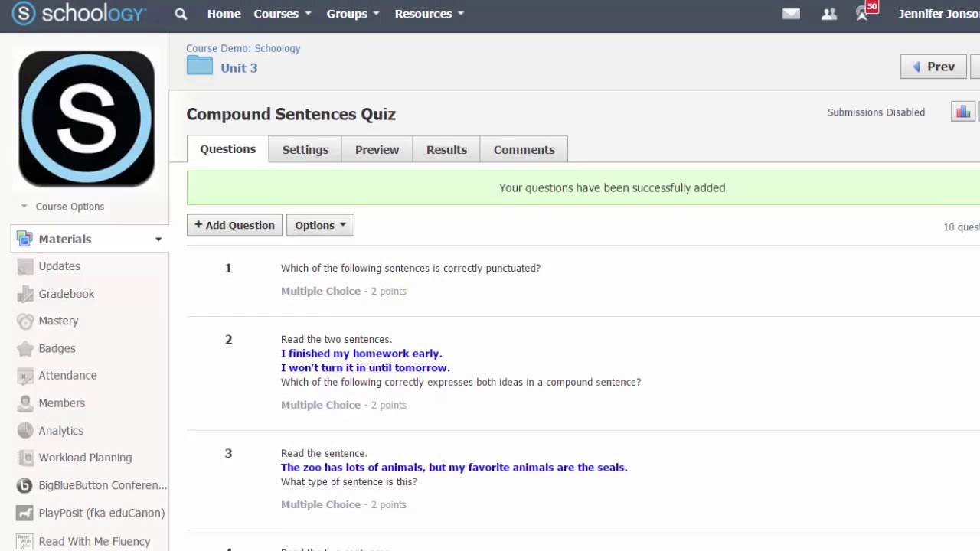Open the quiz Options dropdown

[x=320, y=225]
